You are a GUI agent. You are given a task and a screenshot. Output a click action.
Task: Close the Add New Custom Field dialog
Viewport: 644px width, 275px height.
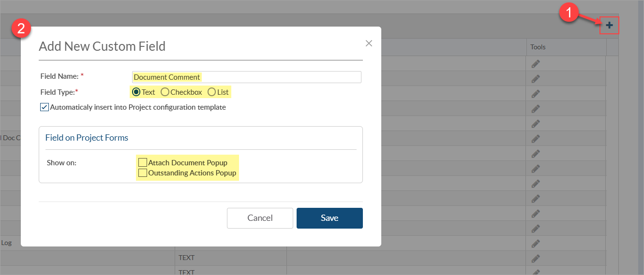pos(369,43)
